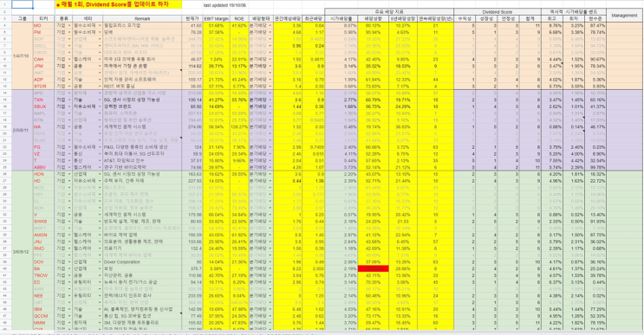Click the 63 연속배당성장 cell in the PG row
The height and width of the screenshot is (335, 644).
[436, 147]
